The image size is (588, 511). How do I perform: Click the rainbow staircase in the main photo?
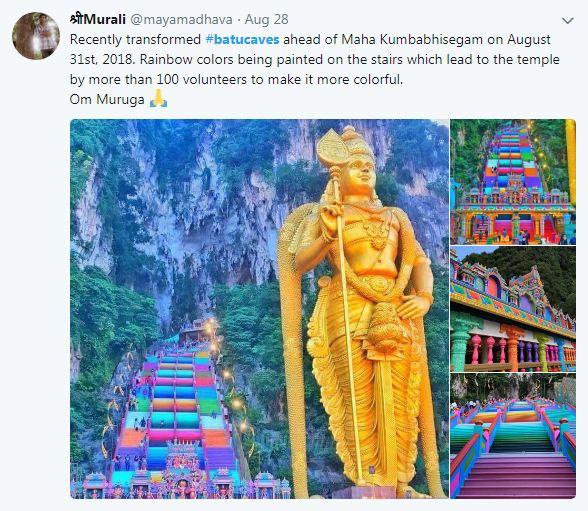tap(176, 412)
